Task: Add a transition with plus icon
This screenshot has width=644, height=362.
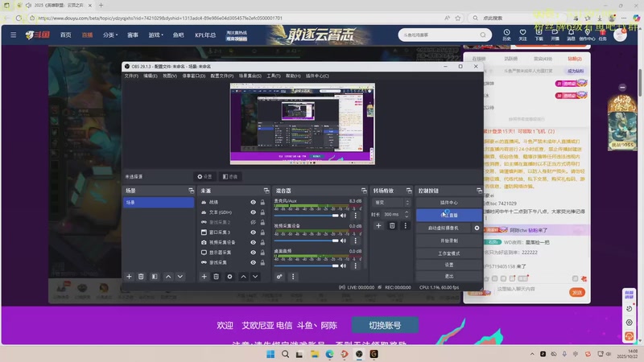Action: tap(378, 226)
